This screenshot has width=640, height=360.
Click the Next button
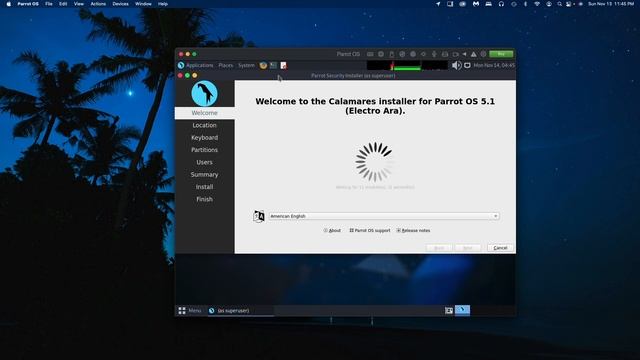tap(468, 248)
